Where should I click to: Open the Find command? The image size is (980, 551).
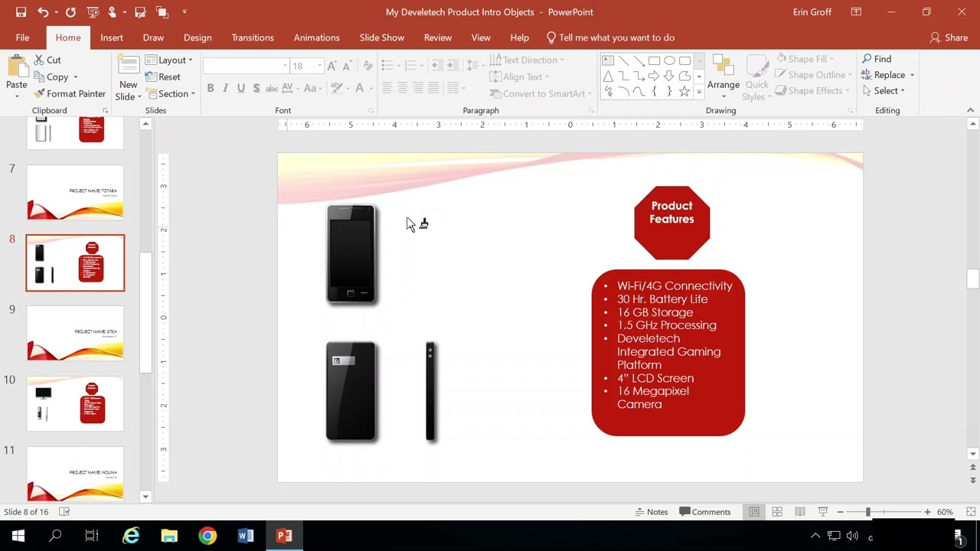tap(877, 59)
